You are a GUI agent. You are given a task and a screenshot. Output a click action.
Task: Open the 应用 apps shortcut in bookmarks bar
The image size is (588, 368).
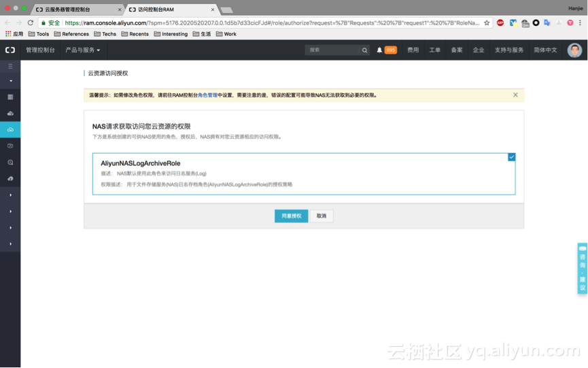click(x=14, y=34)
